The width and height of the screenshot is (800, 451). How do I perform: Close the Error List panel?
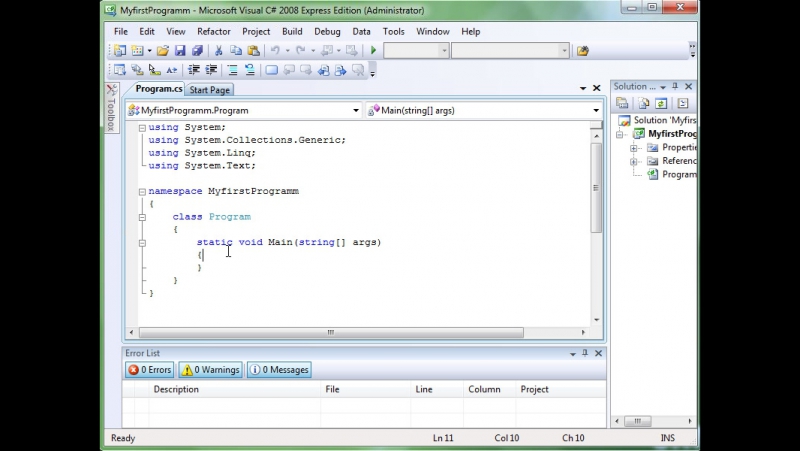click(598, 353)
